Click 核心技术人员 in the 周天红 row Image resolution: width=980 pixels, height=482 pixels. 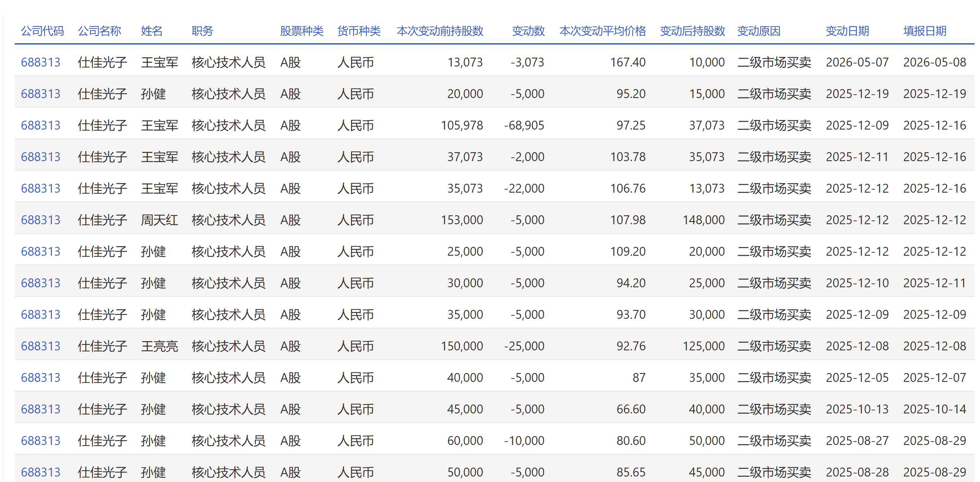pyautogui.click(x=228, y=220)
